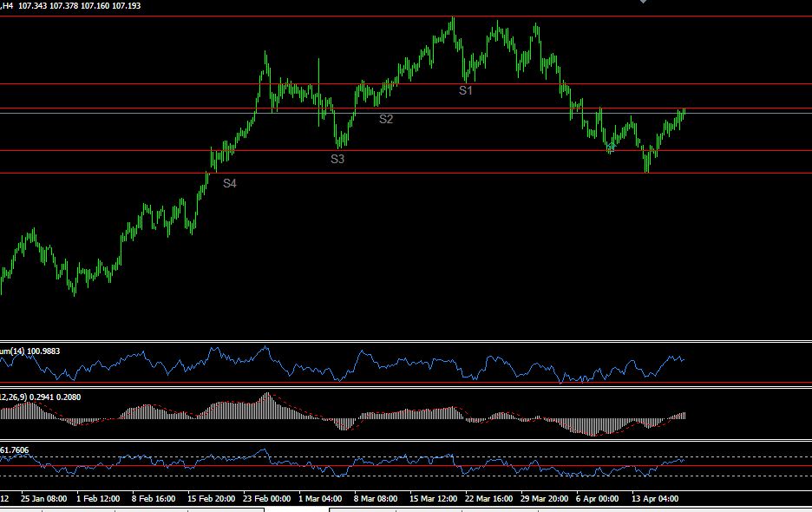Viewport: 812px width, 512px height.
Task: Click the blue trade arrow marker on chart
Action: pos(611,148)
